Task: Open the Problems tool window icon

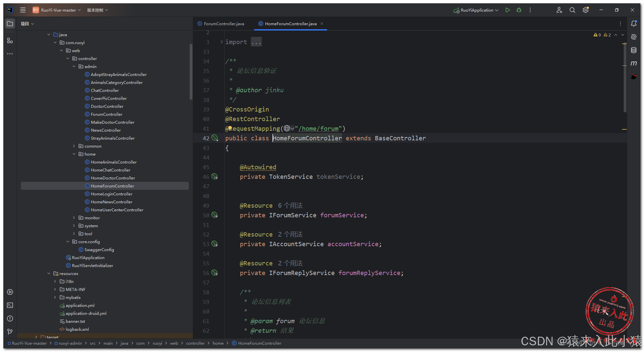Action: click(x=10, y=318)
